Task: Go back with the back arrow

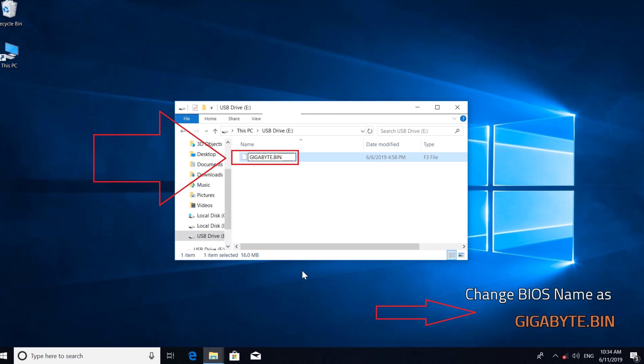Action: click(183, 131)
